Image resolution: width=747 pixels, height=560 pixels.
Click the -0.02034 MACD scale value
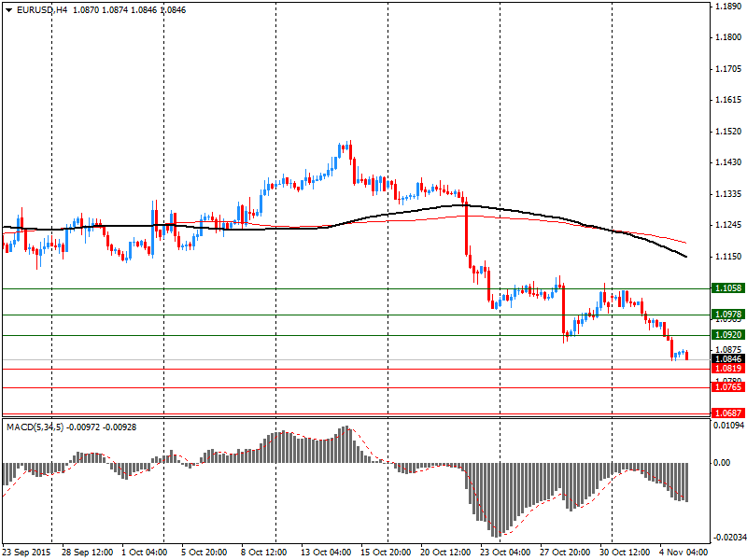pos(729,539)
